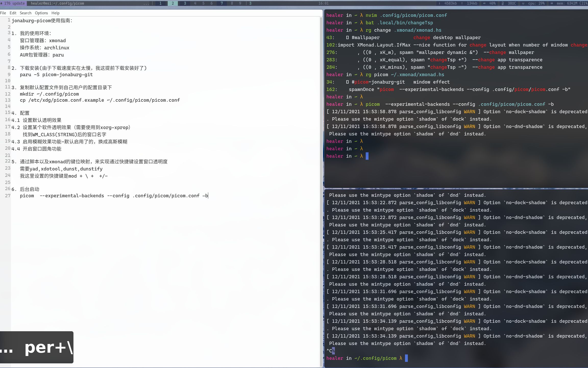Viewport: 588px width, 368px height.
Task: Open the Help menu
Action: (x=55, y=13)
